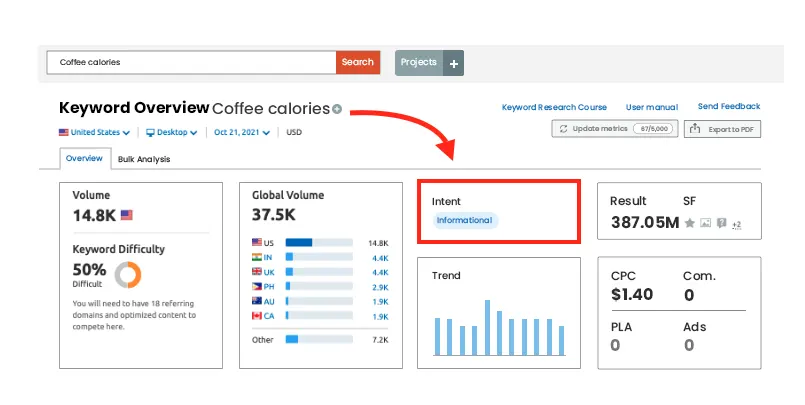Viewport: 805px width, 405px height.
Task: Click the UK flag in Global Volume list
Action: click(x=257, y=272)
